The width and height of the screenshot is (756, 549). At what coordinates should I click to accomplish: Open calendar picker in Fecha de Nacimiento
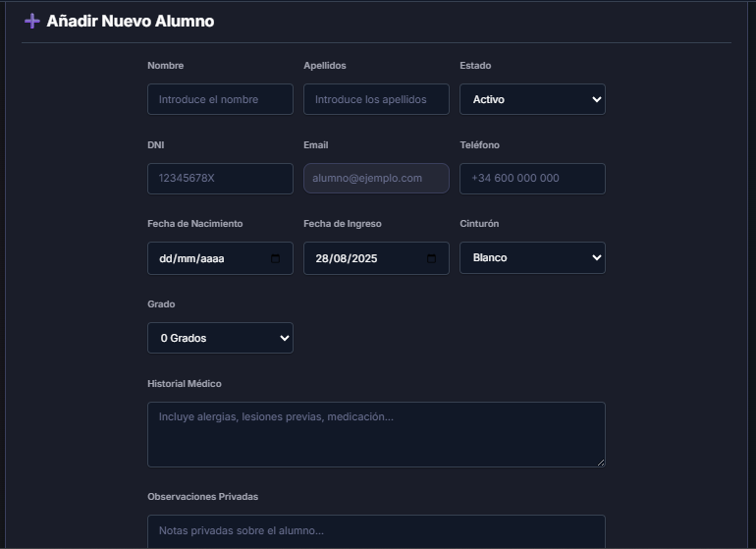pyautogui.click(x=275, y=258)
